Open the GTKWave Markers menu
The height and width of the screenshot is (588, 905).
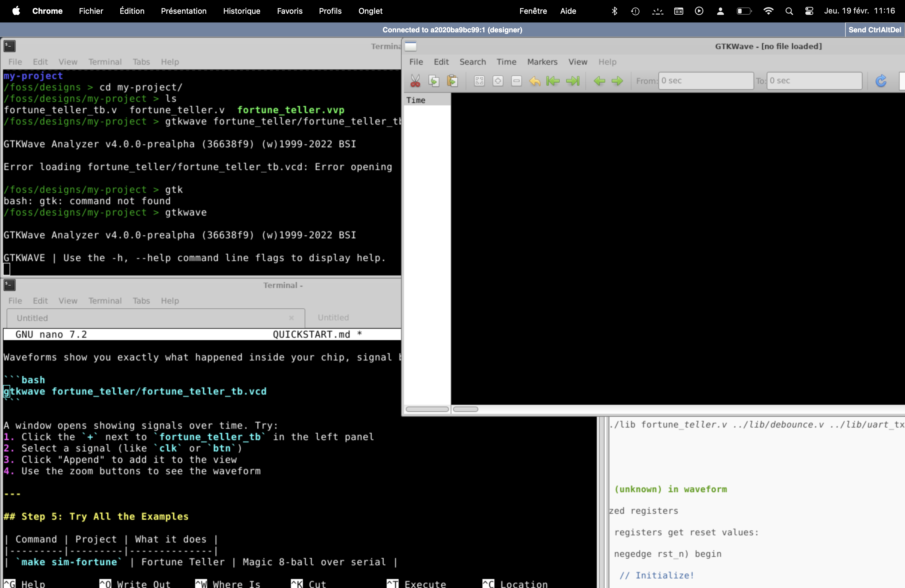coord(542,62)
